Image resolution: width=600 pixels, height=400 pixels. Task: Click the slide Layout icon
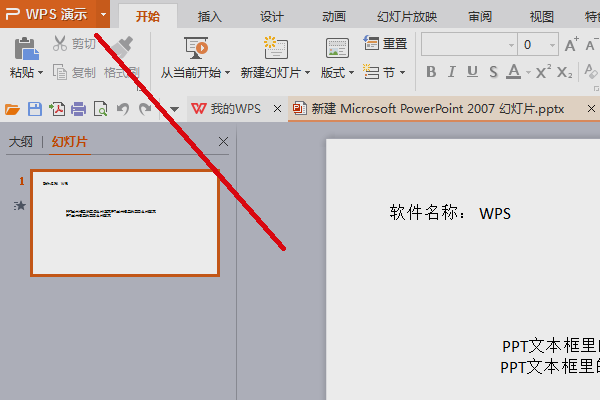(x=337, y=48)
